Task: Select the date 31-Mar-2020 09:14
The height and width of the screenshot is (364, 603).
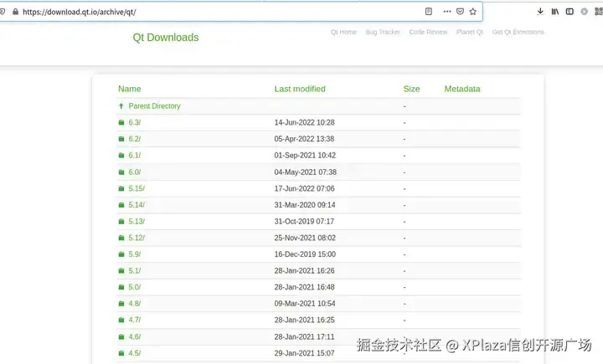Action: 305,205
